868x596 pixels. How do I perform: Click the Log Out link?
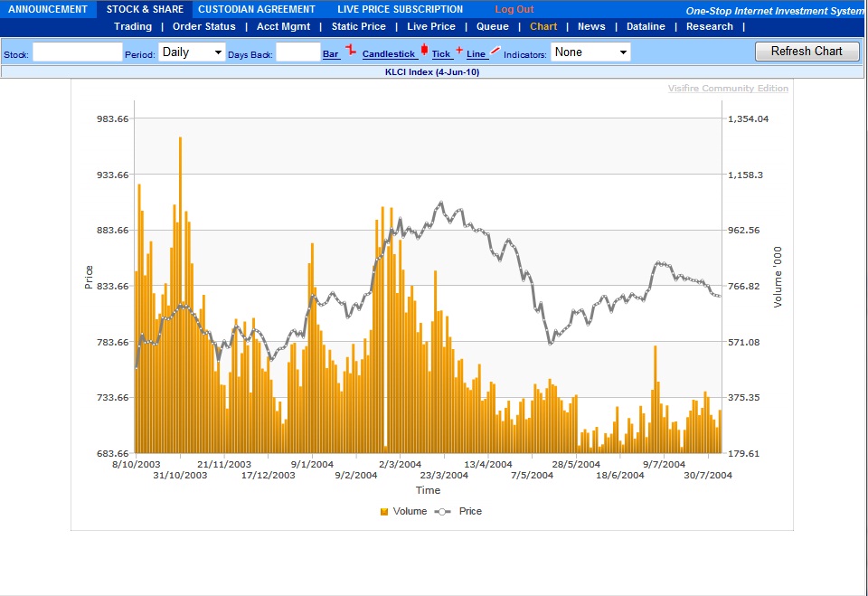(514, 9)
